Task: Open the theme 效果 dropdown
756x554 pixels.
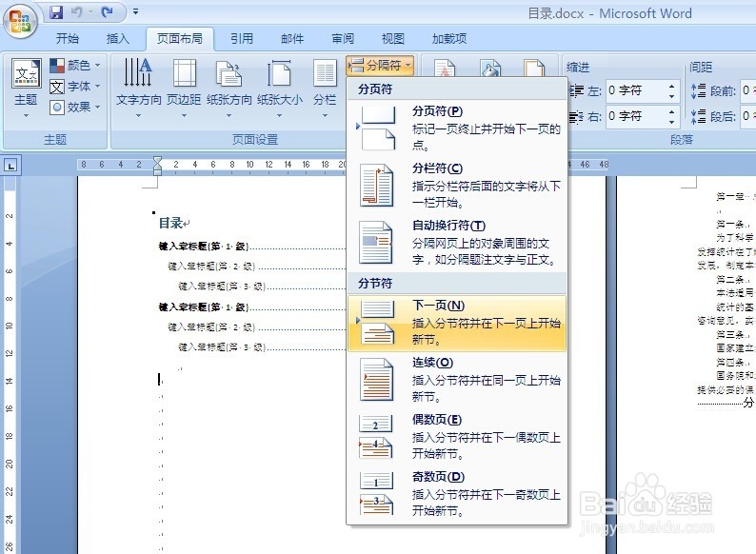Action: pos(75,107)
